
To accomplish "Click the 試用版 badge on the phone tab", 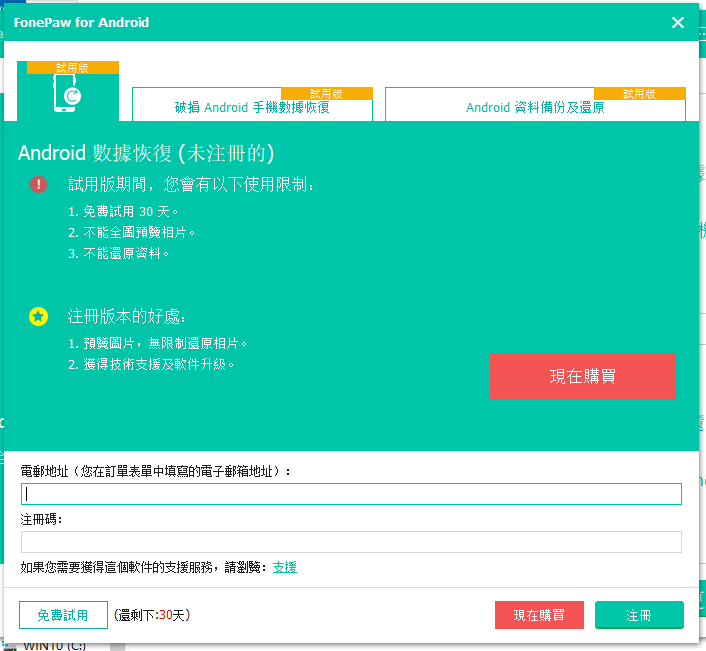I will point(72,68).
